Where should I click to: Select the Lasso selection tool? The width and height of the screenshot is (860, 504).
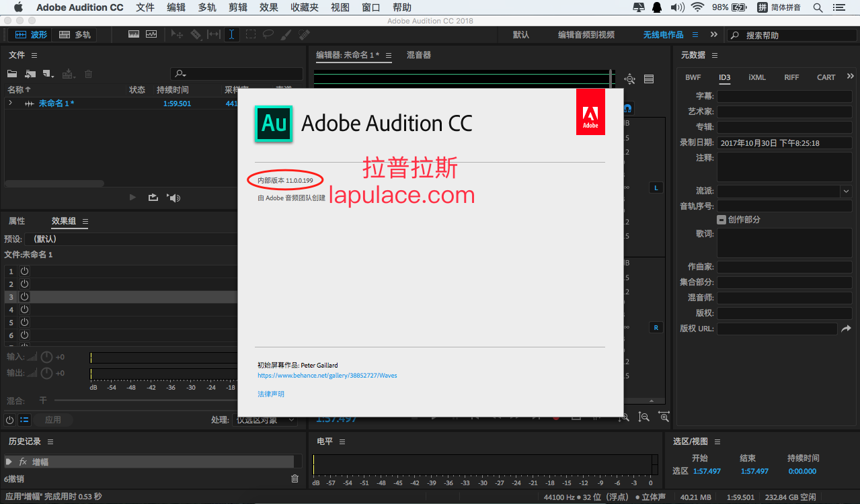point(268,34)
